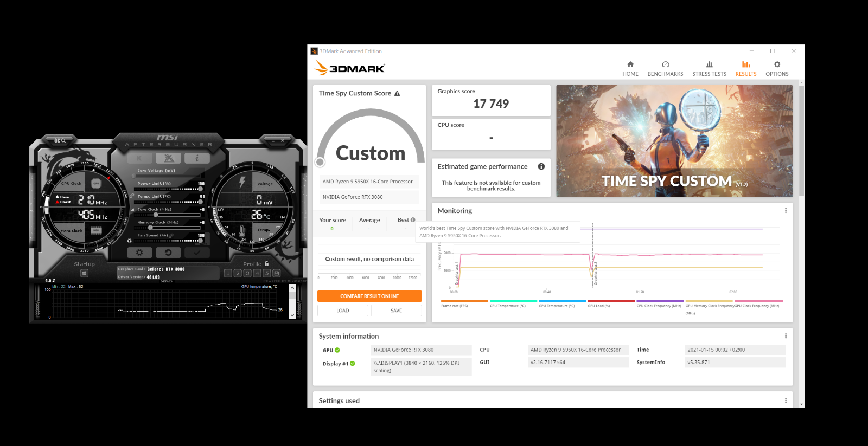868x446 pixels.
Task: Click the MEM chip icon in clock gauge
Action: pos(96,230)
